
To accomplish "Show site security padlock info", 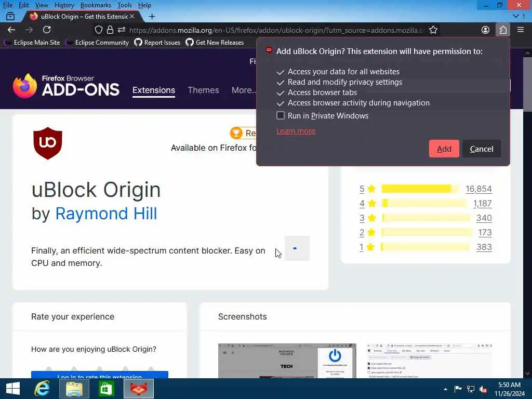I will coord(110,30).
